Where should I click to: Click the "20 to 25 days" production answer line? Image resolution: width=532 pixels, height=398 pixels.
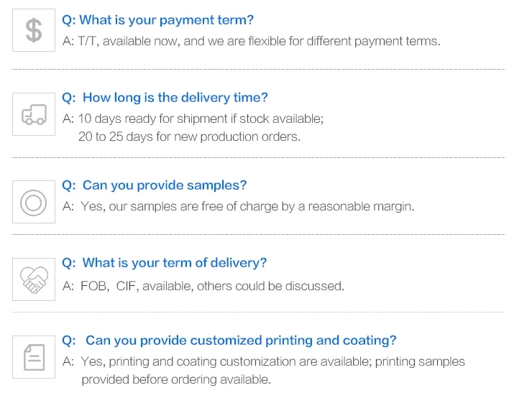tap(189, 136)
